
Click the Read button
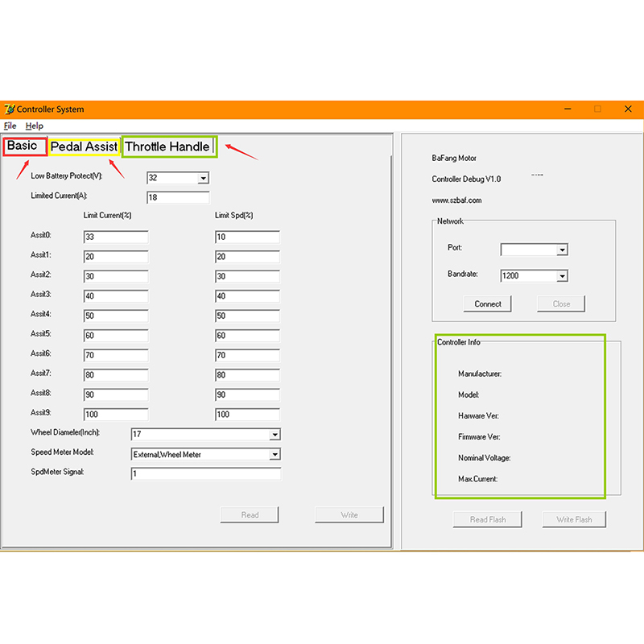click(x=250, y=515)
